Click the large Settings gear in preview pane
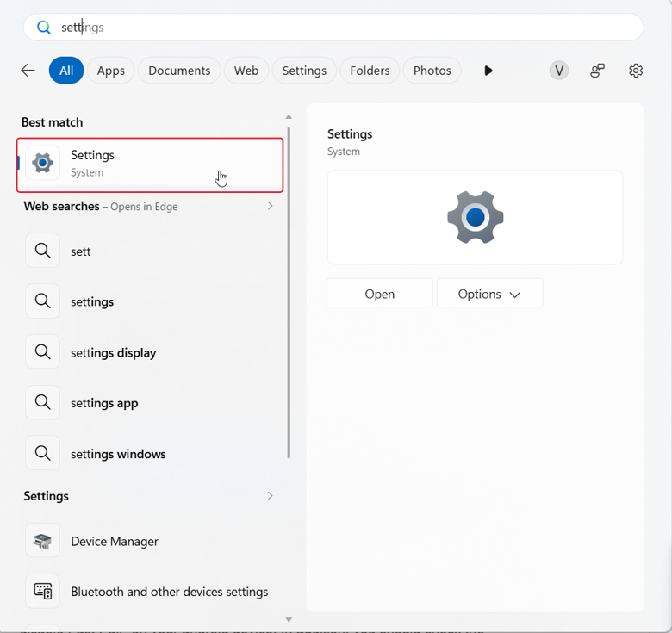The height and width of the screenshot is (633, 672). [475, 217]
